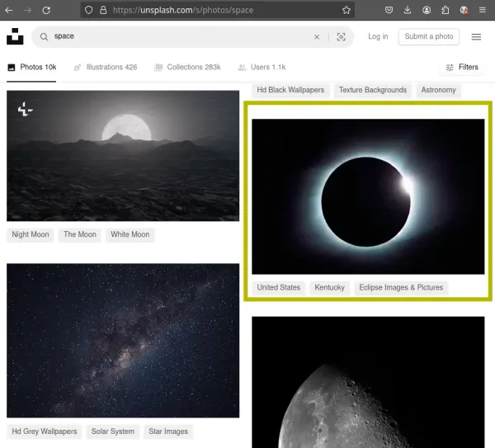Open the Unsplash hamburger menu

(476, 37)
